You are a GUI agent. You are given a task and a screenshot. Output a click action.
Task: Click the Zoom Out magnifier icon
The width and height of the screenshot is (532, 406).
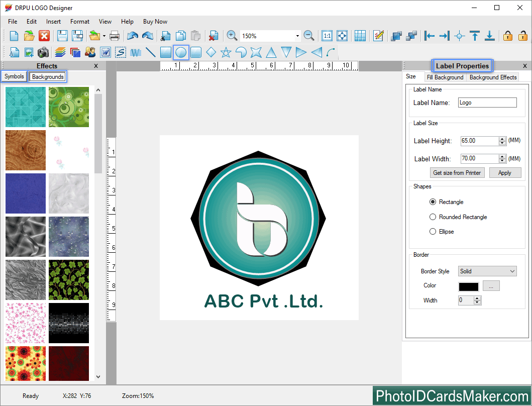(309, 36)
